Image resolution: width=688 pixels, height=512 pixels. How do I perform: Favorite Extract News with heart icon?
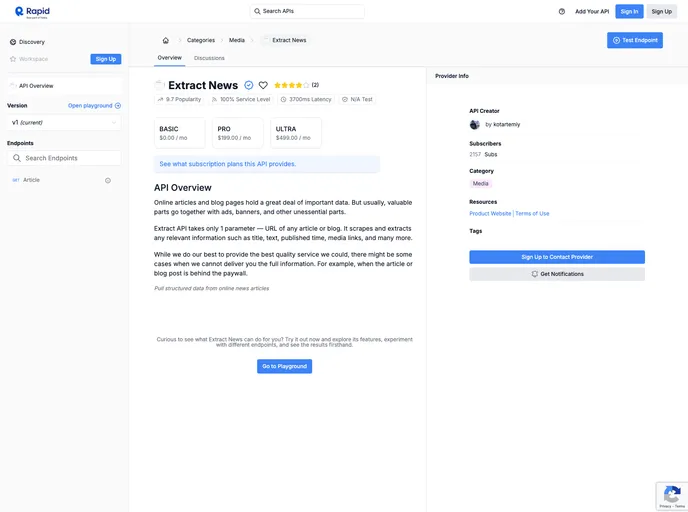click(263, 85)
